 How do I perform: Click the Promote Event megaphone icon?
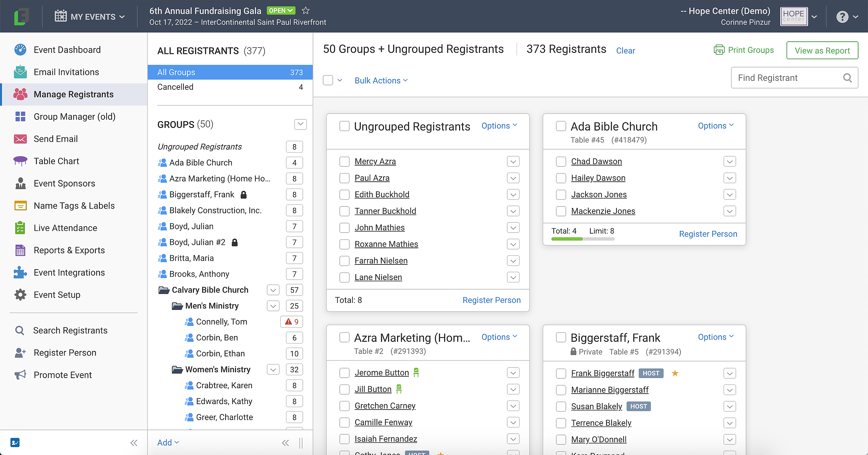click(x=20, y=375)
